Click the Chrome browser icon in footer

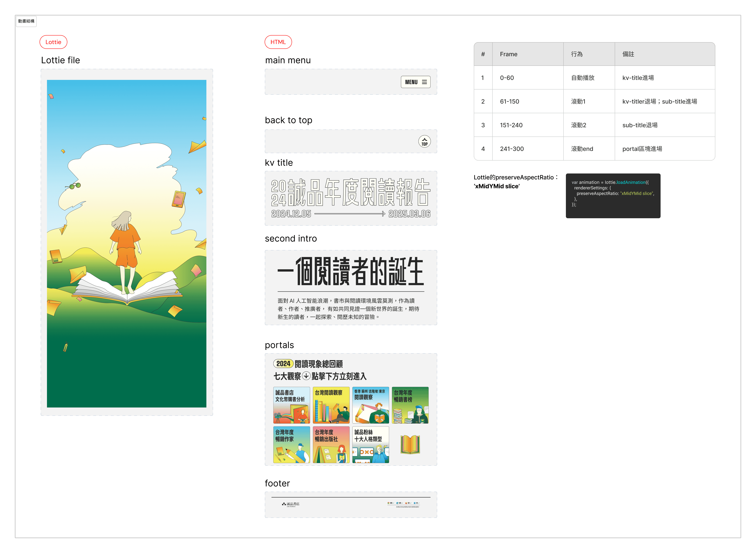coord(389,503)
